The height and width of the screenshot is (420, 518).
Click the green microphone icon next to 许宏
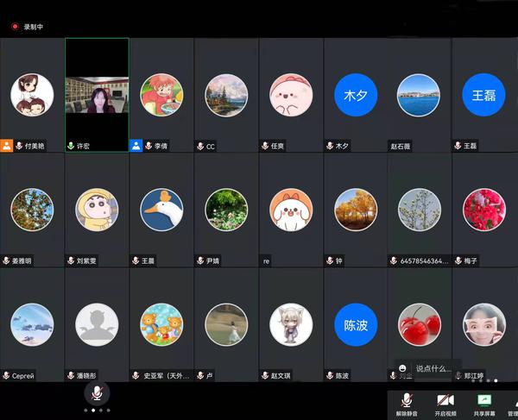click(x=71, y=146)
